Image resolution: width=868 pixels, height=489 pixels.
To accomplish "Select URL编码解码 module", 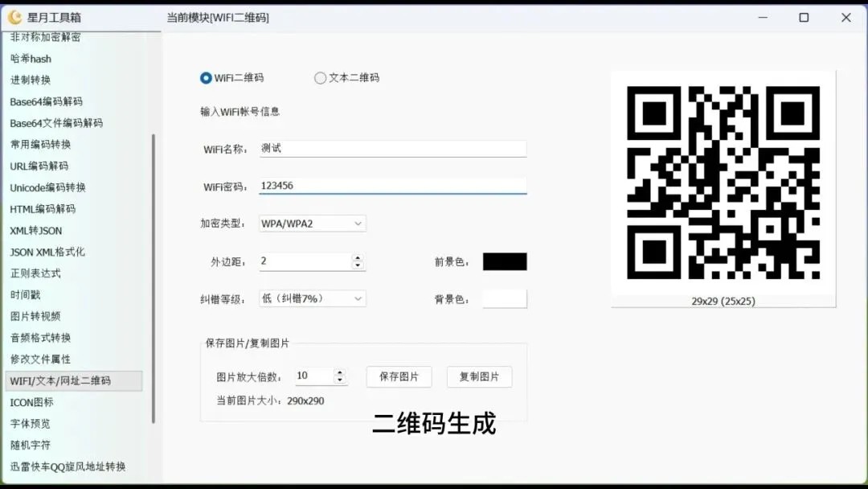I will pos(39,166).
